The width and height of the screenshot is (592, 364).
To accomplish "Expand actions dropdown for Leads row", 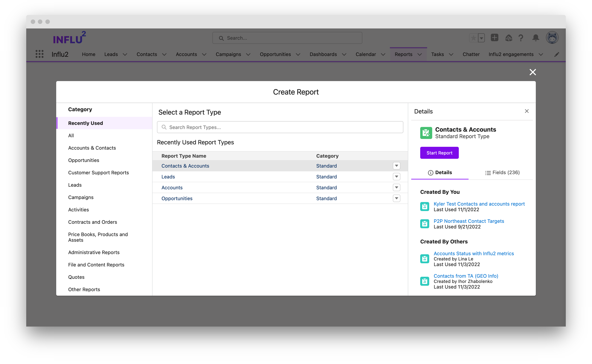I will click(396, 177).
